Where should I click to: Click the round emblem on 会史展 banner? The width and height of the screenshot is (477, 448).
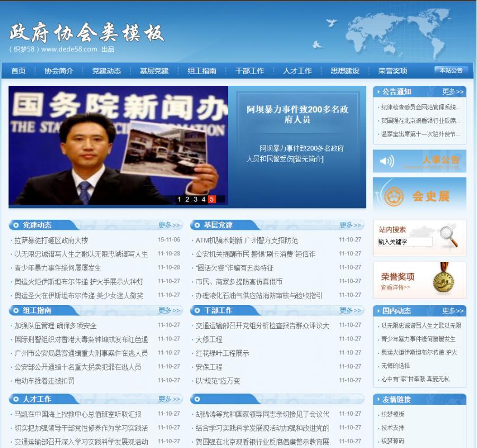(x=393, y=197)
